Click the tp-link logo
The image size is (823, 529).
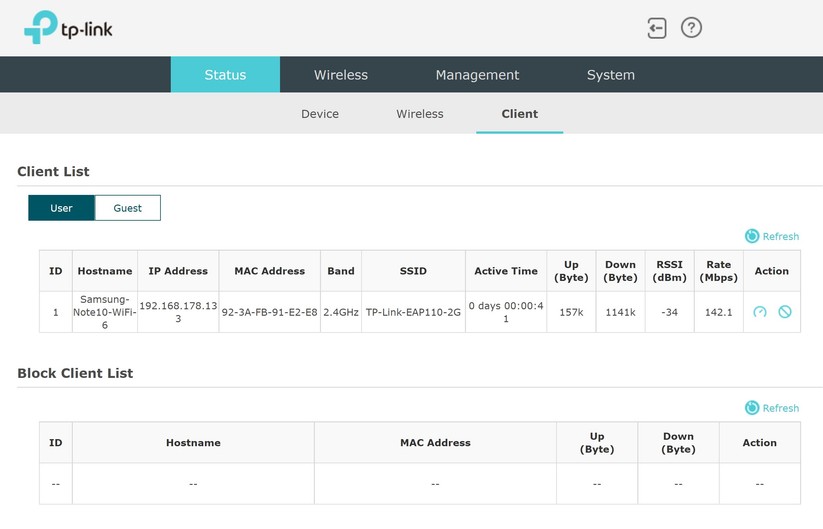click(x=68, y=27)
